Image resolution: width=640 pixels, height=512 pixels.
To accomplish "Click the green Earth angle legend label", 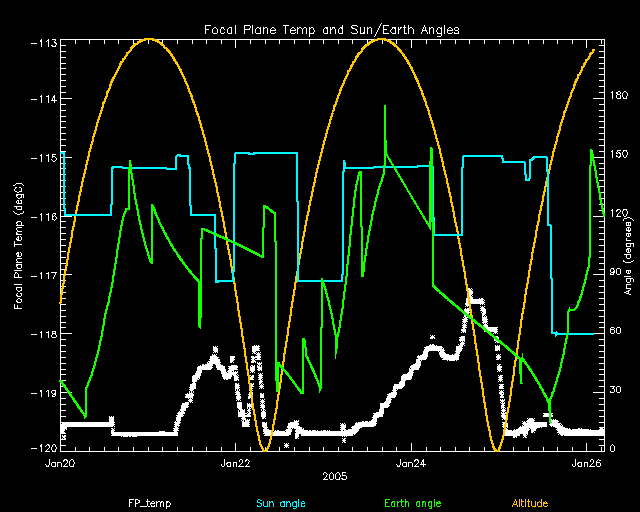I will click(412, 503).
